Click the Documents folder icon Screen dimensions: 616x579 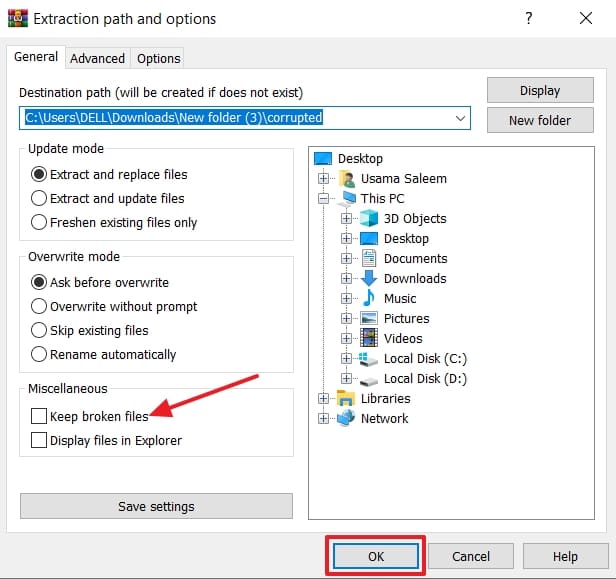(x=369, y=258)
